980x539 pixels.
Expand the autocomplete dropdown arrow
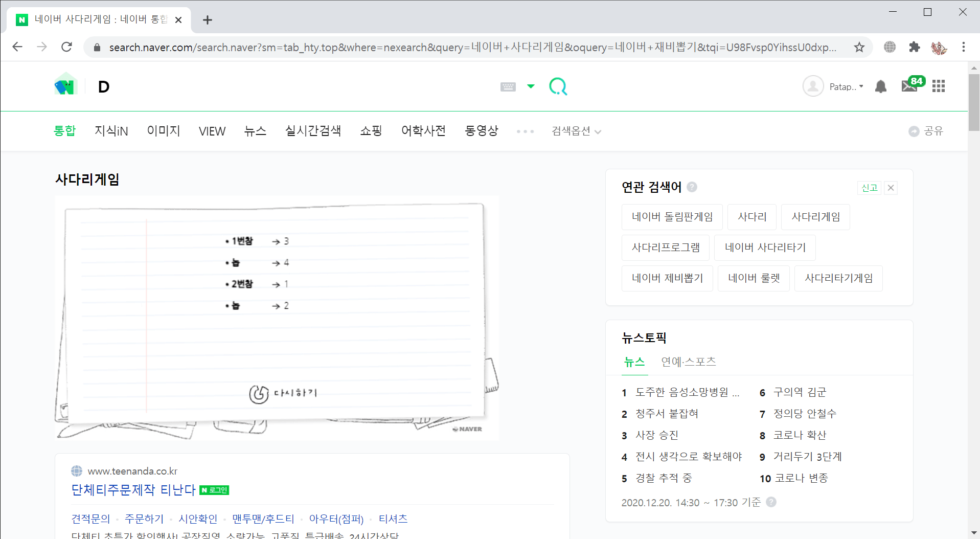(x=531, y=86)
